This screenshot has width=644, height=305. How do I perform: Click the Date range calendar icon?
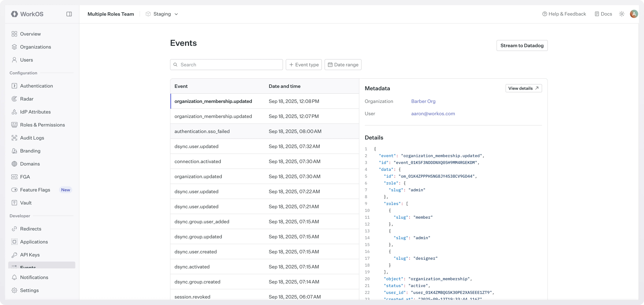[x=330, y=65]
